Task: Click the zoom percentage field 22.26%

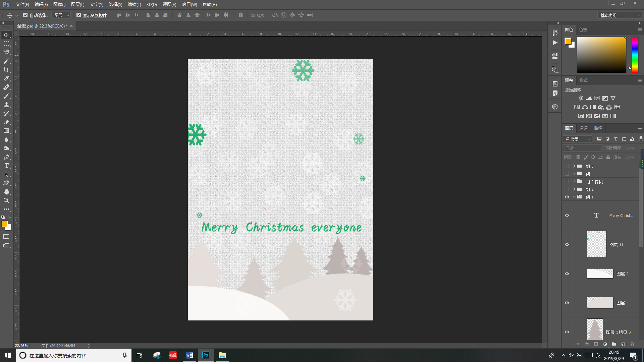Action: 21,346
